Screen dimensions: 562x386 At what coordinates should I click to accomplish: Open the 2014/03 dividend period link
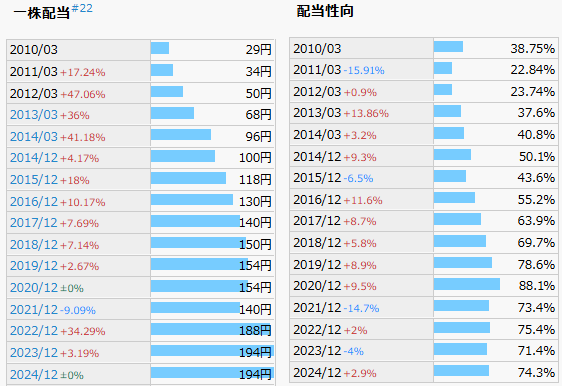coord(34,137)
